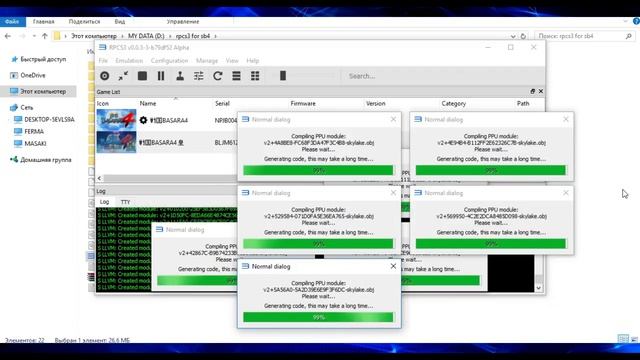
Task: Sort game list by Path column
Action: (x=523, y=104)
